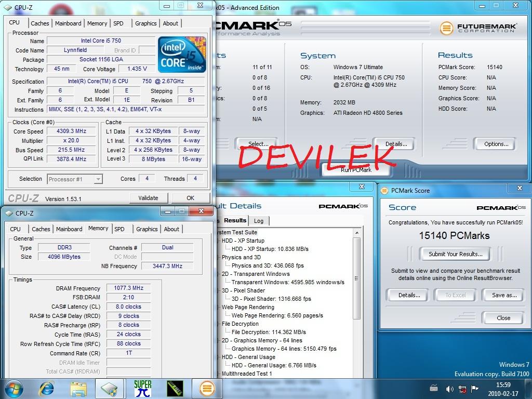Collapse the HDD - XP Startup tree node
The image size is (532, 399).
(219, 241)
